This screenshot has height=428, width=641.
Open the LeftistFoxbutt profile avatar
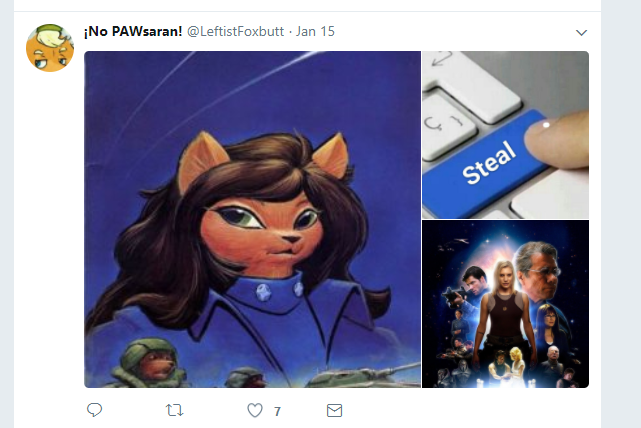coord(50,48)
